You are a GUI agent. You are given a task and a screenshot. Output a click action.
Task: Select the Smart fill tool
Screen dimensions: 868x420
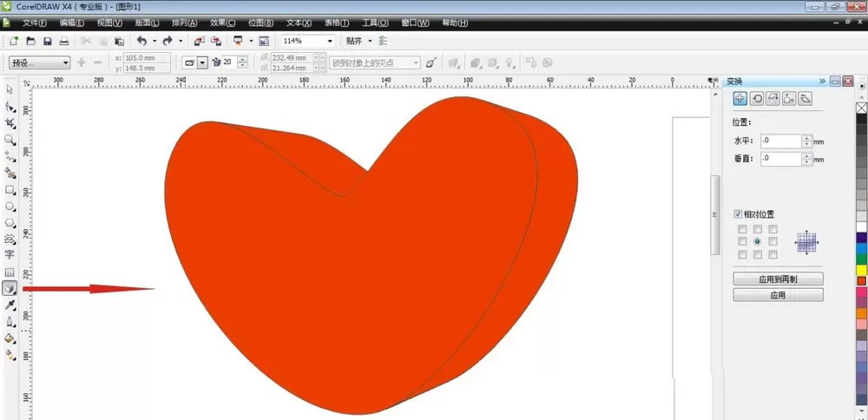pyautogui.click(x=10, y=174)
